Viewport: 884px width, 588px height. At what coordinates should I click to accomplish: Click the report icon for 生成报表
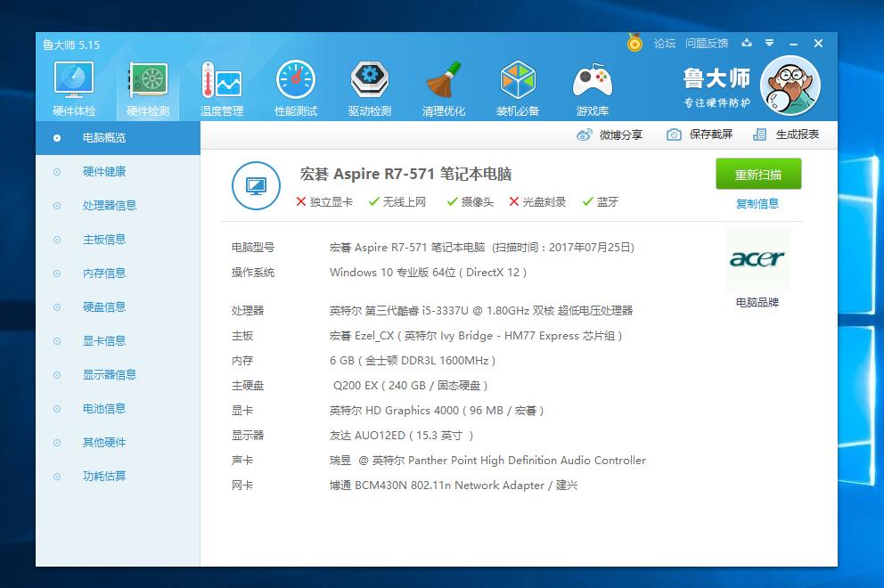pos(760,135)
